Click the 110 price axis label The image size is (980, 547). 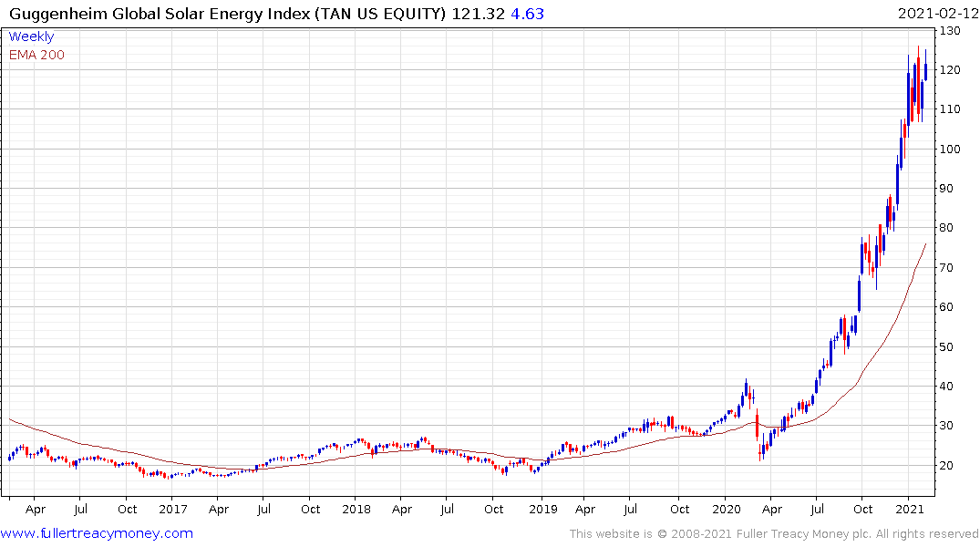(949, 109)
